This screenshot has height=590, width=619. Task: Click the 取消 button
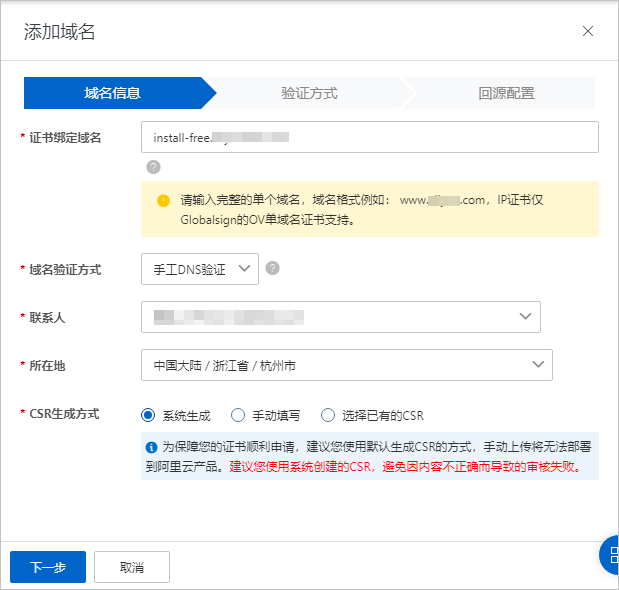click(132, 567)
